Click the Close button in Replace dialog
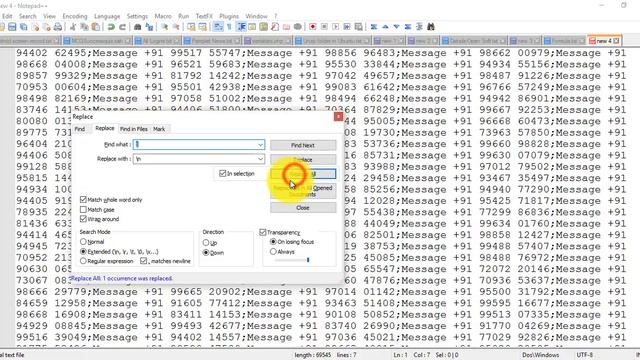 [x=303, y=208]
